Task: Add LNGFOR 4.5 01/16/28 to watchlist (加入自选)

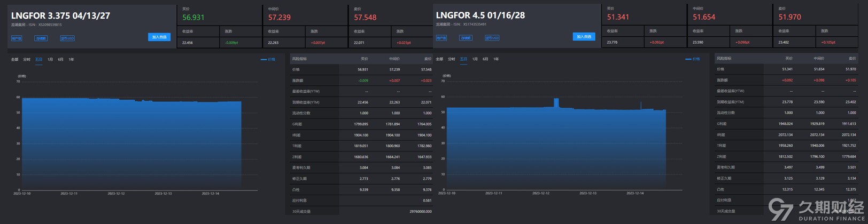Action: (584, 37)
